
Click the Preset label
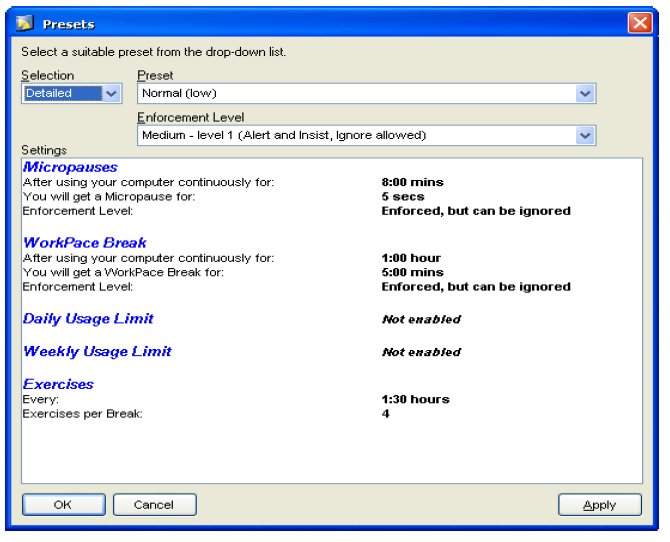click(x=155, y=76)
